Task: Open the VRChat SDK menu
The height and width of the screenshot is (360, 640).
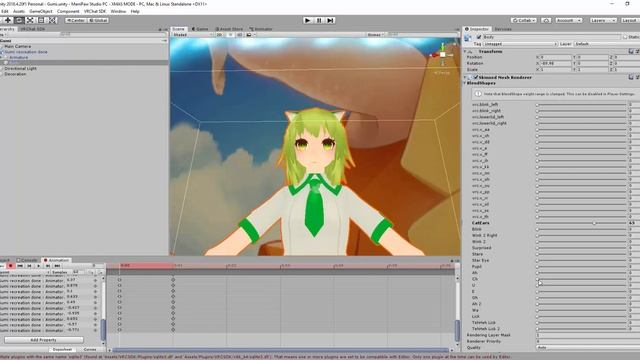Action: point(95,11)
